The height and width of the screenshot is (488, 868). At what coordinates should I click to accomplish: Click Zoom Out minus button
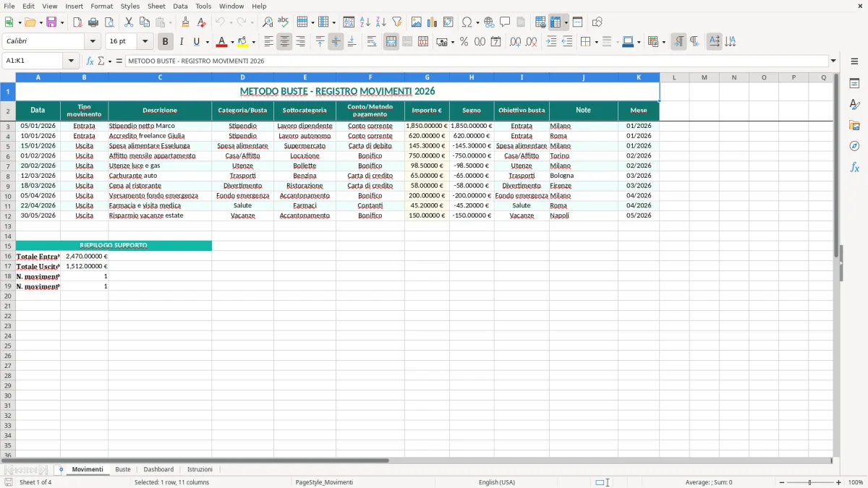[x=782, y=482]
